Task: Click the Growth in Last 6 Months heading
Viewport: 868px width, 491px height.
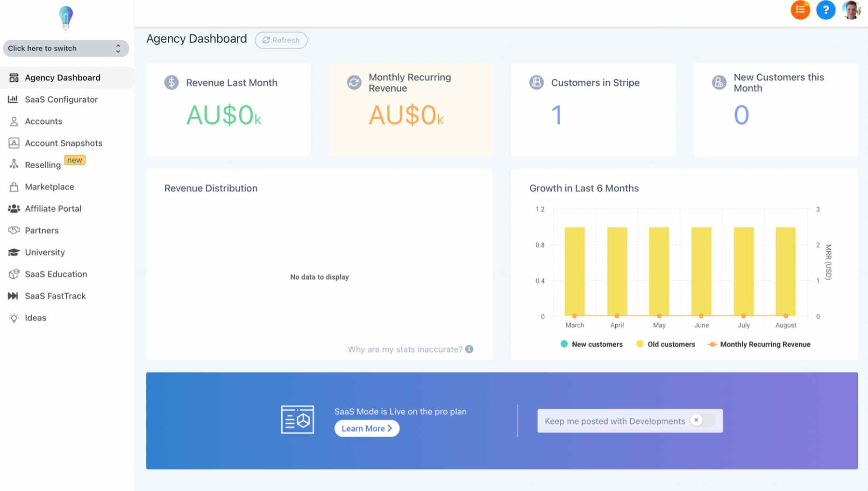Action: point(584,188)
